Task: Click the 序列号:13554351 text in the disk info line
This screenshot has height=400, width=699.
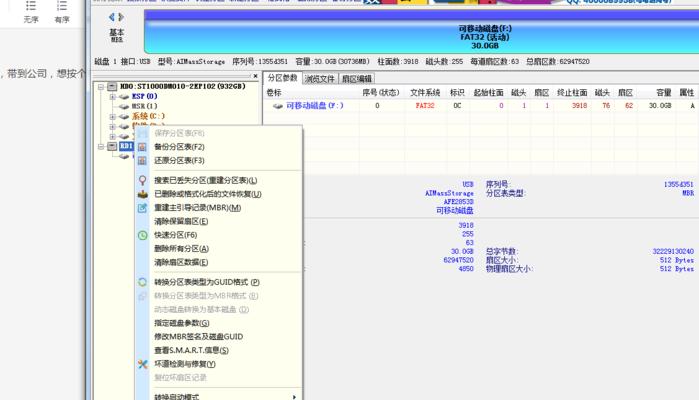Action: click(260, 62)
